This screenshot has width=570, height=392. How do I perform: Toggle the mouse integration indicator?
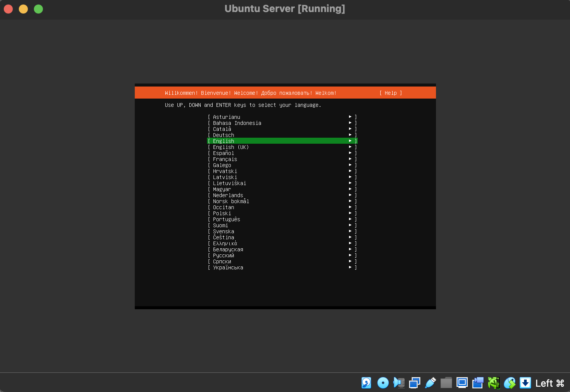pos(509,383)
